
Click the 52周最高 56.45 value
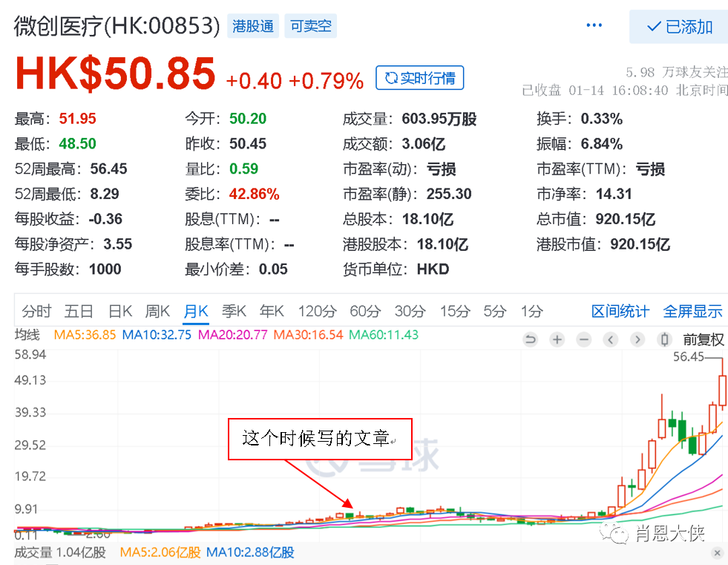tap(108, 169)
